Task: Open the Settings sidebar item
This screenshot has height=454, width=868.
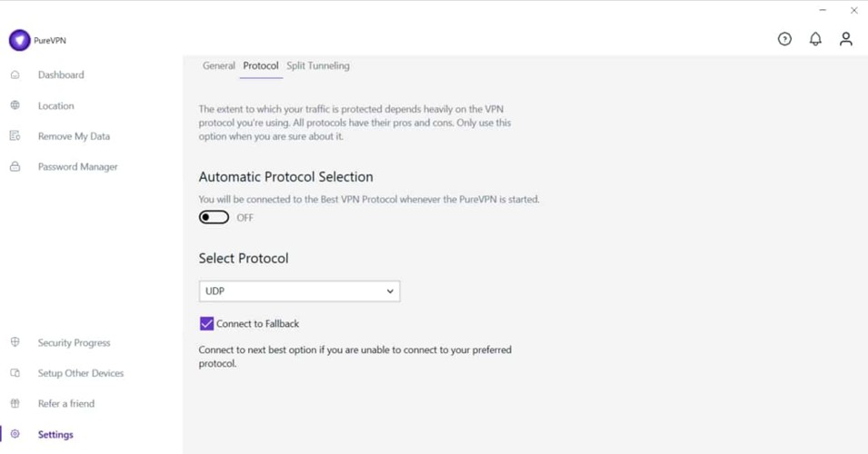Action: point(55,435)
